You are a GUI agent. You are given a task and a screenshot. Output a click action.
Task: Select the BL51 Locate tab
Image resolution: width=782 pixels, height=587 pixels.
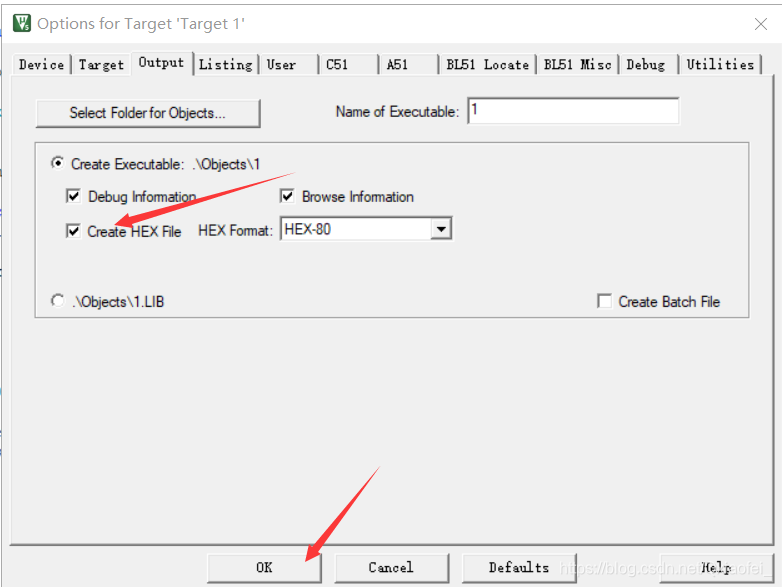coord(487,64)
